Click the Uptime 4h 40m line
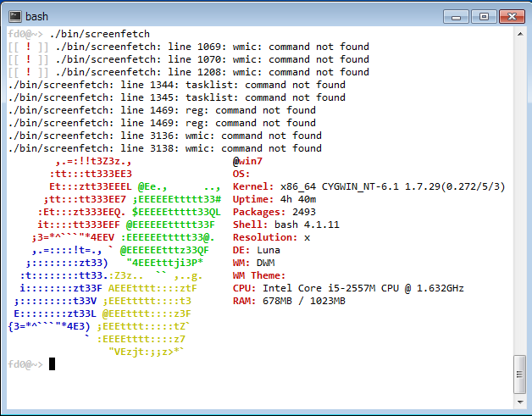 (x=274, y=199)
